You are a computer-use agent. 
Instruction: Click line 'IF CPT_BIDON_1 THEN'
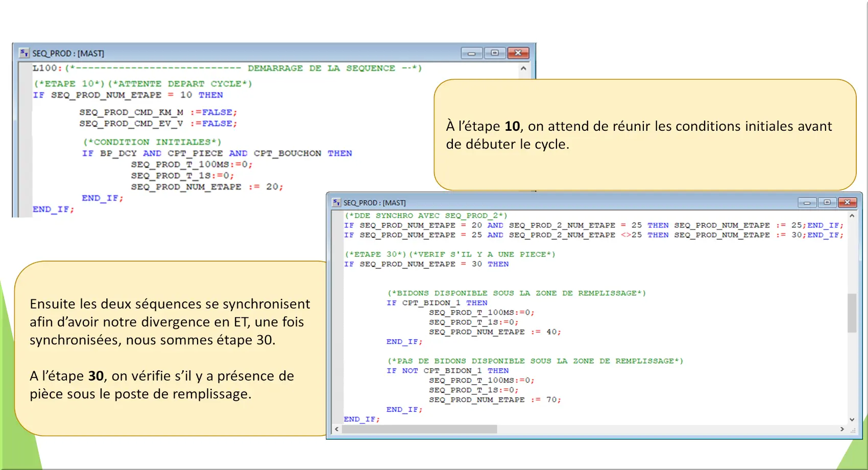pos(437,303)
